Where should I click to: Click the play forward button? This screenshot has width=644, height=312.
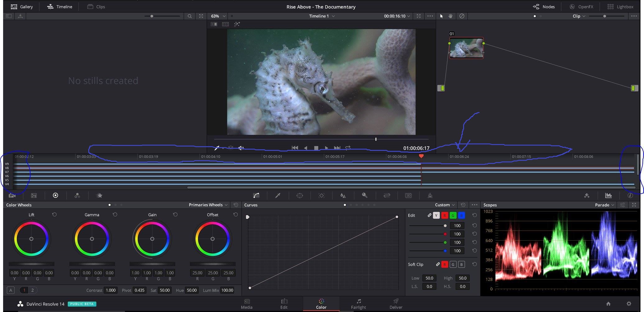[326, 148]
